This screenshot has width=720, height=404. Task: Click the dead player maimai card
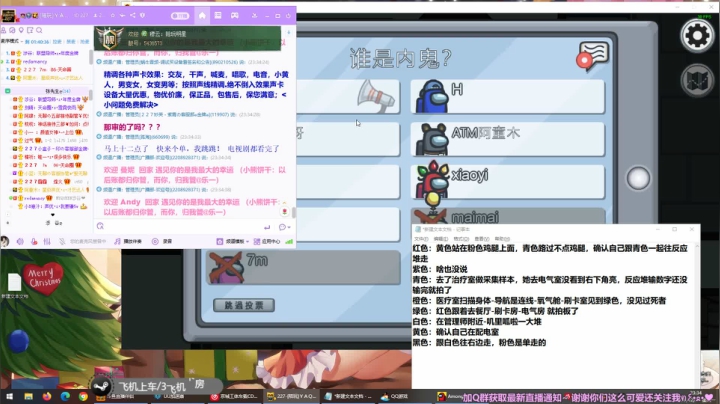pyautogui.click(x=507, y=216)
